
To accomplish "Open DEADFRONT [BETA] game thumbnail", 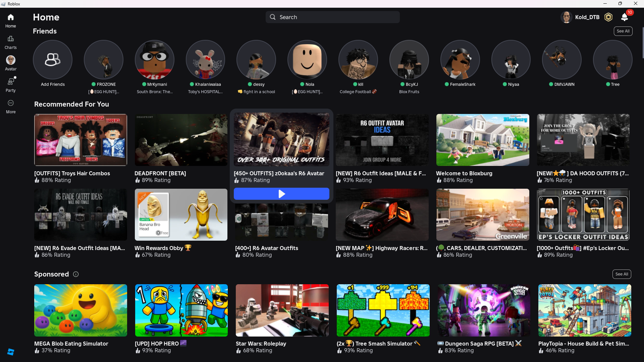I will 181,140.
